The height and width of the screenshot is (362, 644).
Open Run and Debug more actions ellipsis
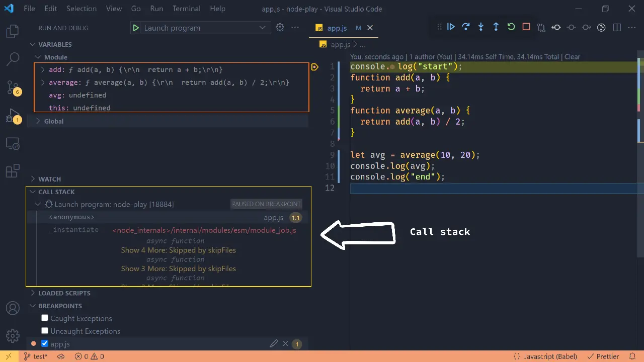pos(295,28)
